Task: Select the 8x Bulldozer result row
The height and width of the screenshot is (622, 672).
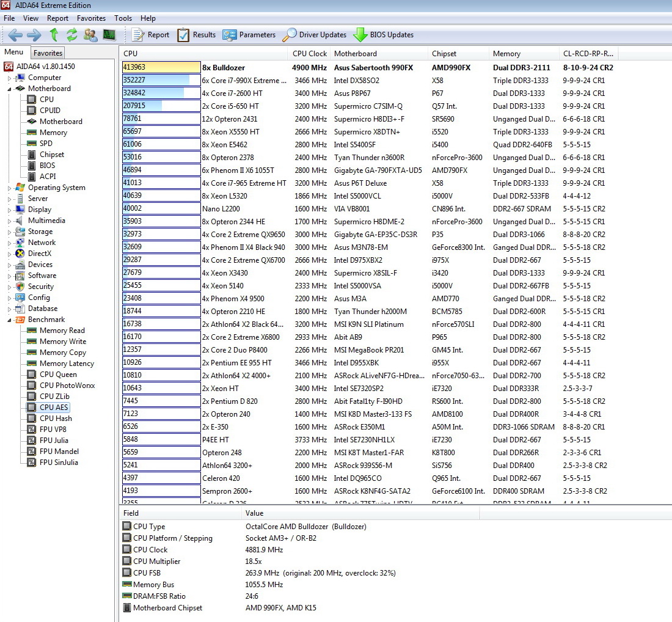Action: click(368, 67)
